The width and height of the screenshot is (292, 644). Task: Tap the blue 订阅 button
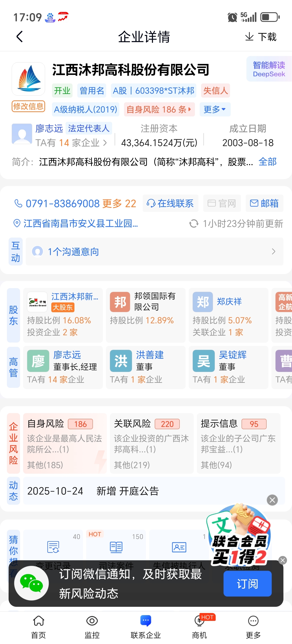click(247, 584)
